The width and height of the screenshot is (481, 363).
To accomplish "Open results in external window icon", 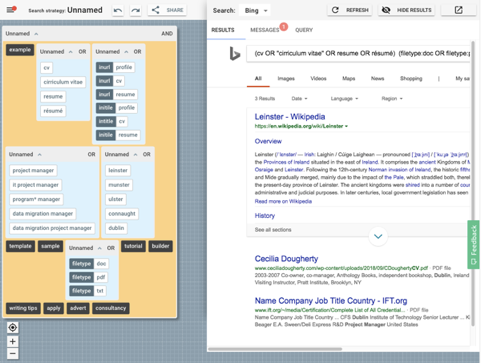I will click(458, 10).
